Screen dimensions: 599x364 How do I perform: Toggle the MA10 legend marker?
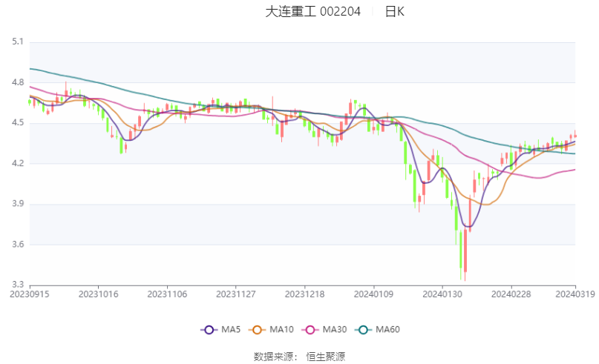click(257, 330)
